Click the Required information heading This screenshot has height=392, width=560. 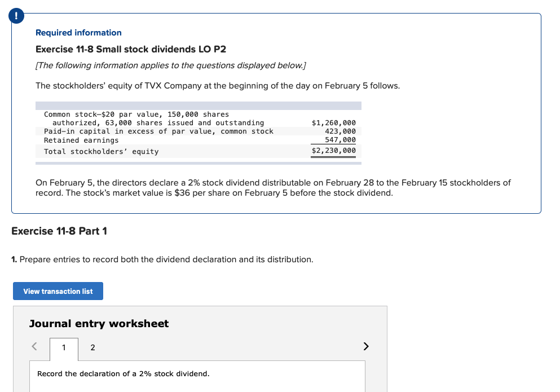(x=78, y=33)
